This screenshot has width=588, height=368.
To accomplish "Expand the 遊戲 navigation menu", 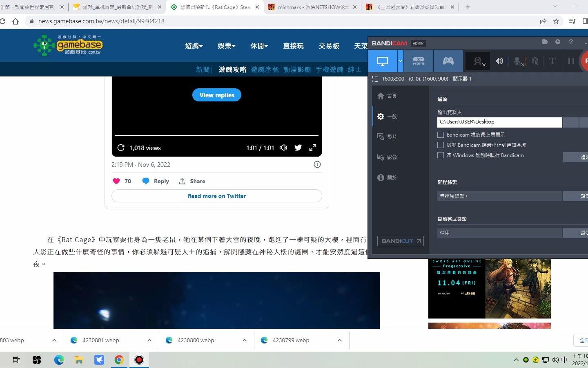I will tap(194, 46).
